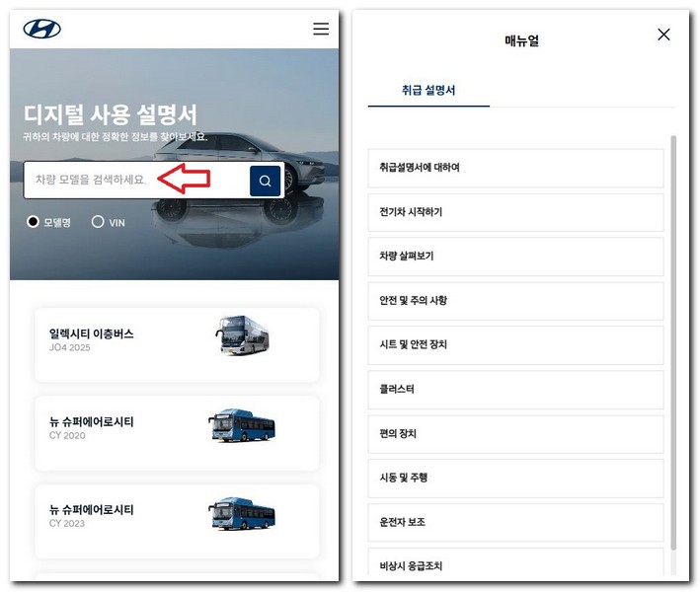Click the search magnifier button
The width and height of the screenshot is (700, 592).
[266, 181]
